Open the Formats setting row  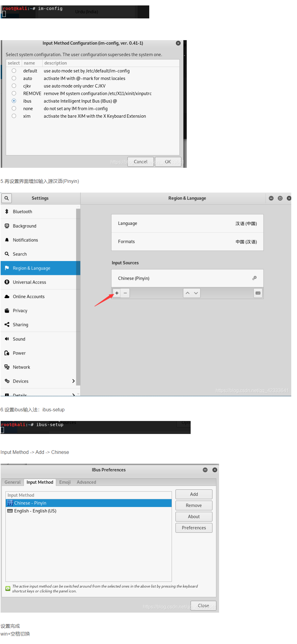[187, 242]
